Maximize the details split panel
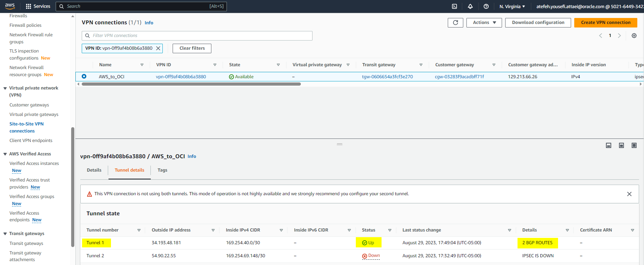The image size is (644, 265). click(634, 146)
